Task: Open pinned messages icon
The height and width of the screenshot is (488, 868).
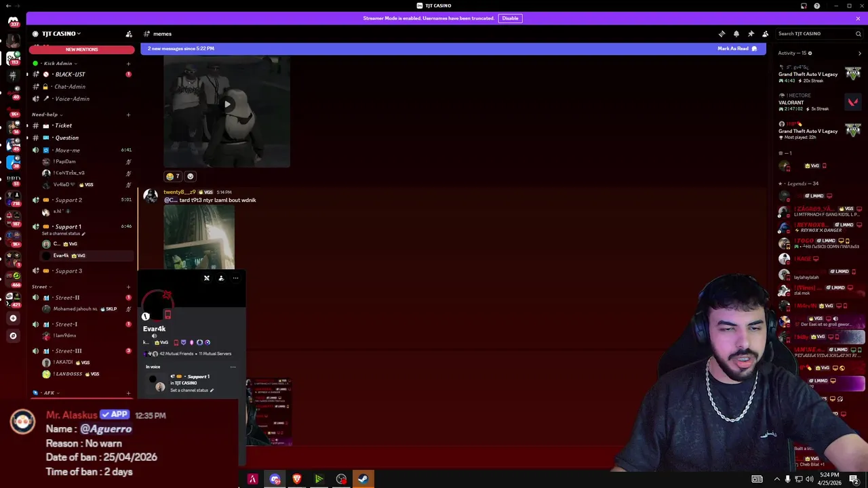Action: [x=751, y=34]
